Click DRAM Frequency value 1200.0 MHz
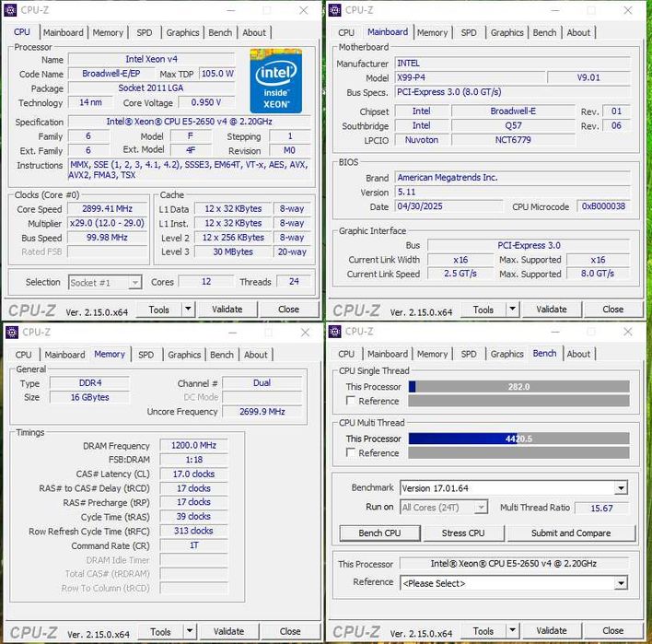Viewport: 652px width, 644px height. [x=193, y=445]
